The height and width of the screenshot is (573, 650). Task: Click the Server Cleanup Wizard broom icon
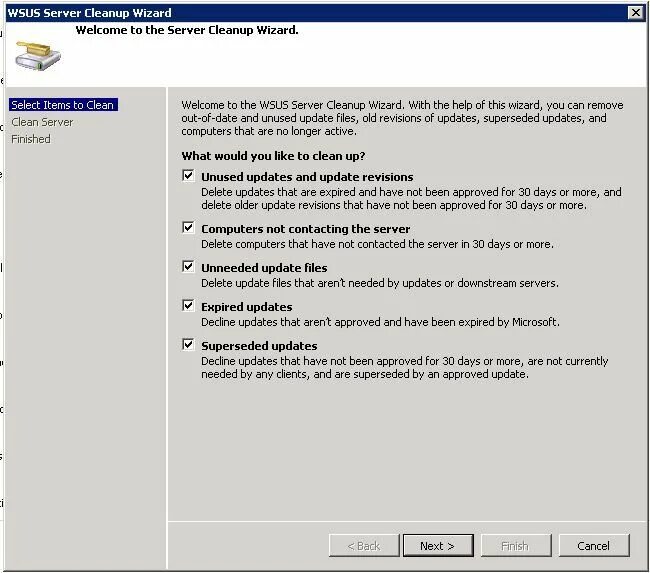pos(38,56)
